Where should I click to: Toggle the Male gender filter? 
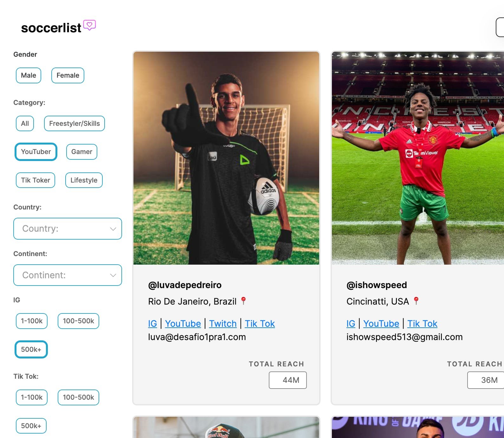point(29,75)
